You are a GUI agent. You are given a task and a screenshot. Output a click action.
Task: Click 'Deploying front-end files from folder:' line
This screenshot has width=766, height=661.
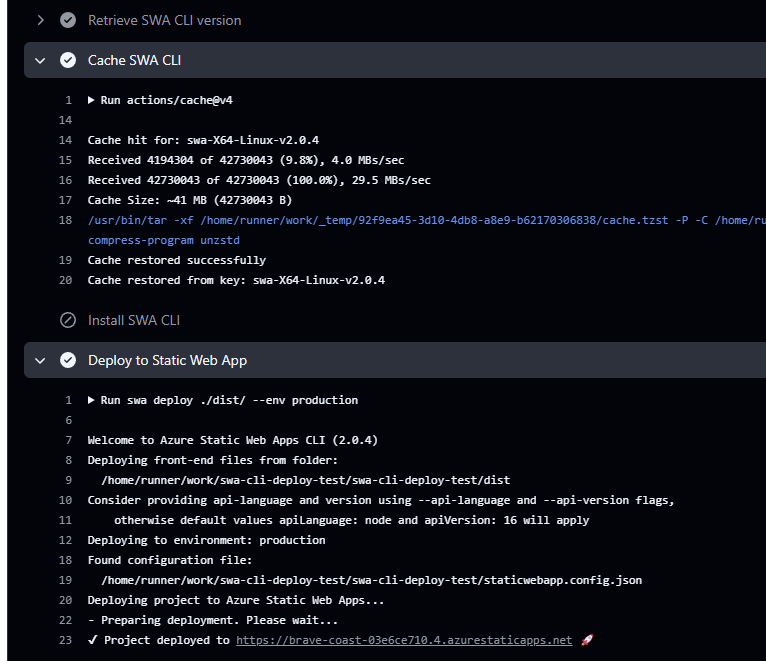(x=213, y=460)
